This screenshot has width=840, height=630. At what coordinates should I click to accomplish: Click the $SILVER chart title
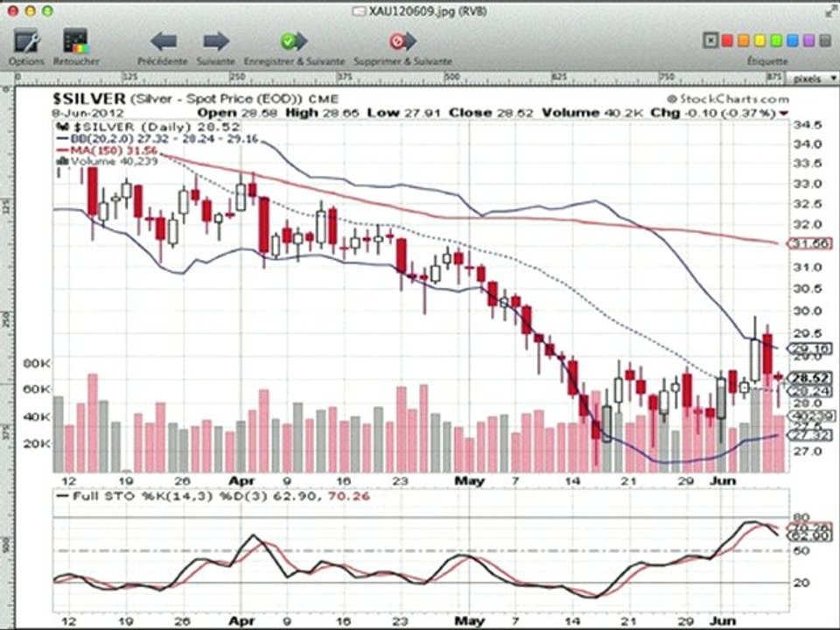(x=89, y=99)
